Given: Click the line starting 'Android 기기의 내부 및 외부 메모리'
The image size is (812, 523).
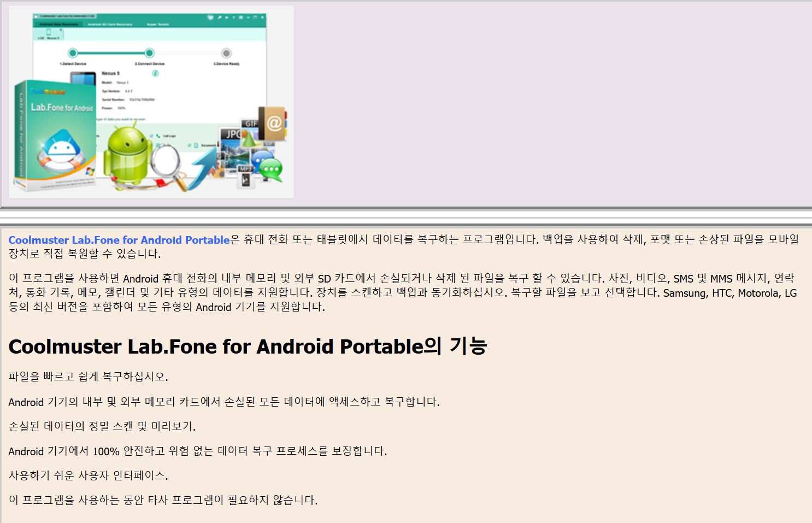Looking at the screenshot, I should (x=224, y=402).
